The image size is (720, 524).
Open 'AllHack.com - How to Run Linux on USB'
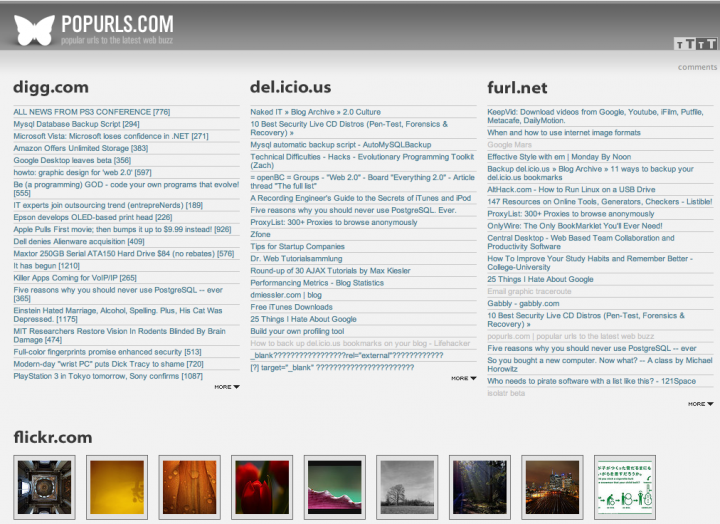pyautogui.click(x=571, y=190)
